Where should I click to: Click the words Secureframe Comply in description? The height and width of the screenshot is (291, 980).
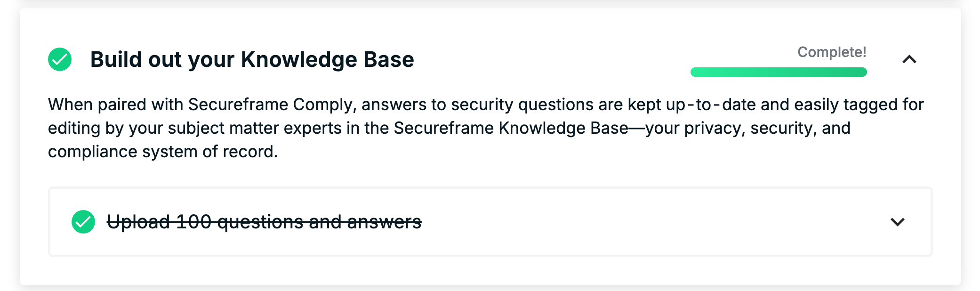[271, 105]
